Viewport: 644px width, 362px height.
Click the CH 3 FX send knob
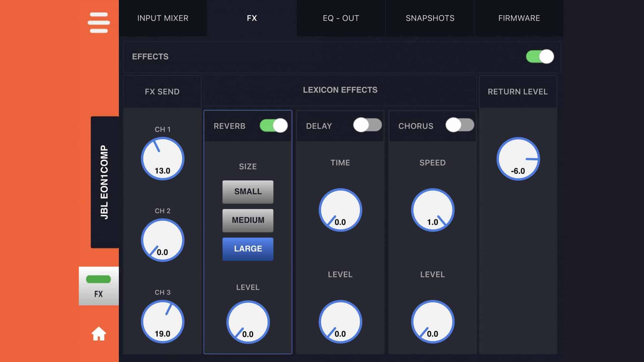163,321
